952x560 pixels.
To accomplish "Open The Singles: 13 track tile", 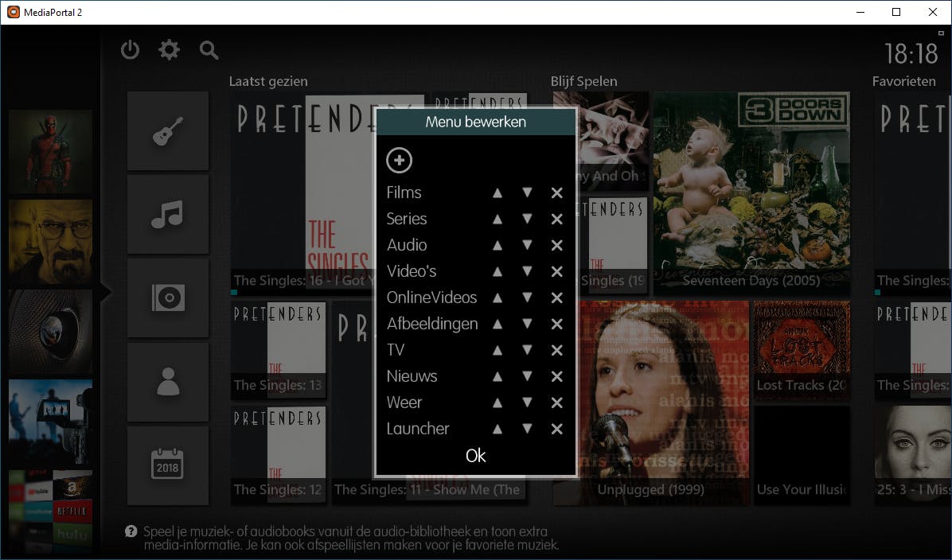I will (x=278, y=349).
